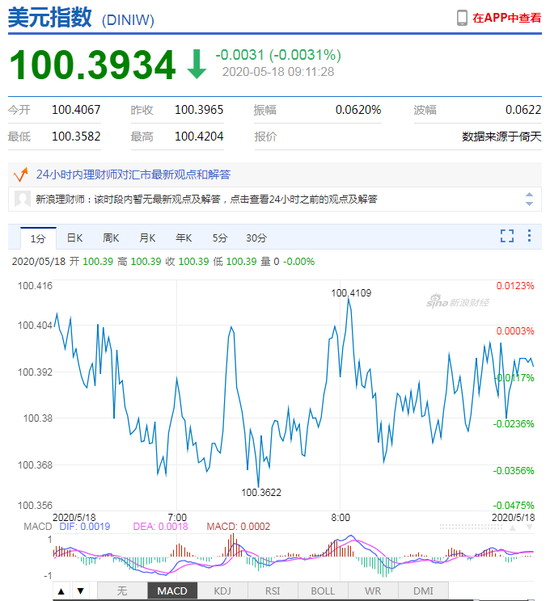Switch to the 5分 tab
This screenshot has width=550, height=601.
tap(220, 238)
